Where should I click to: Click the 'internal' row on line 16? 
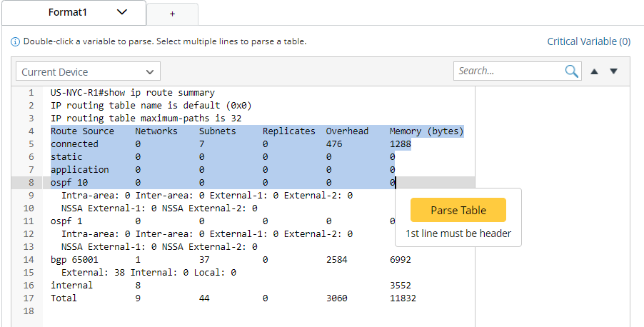coord(71,286)
